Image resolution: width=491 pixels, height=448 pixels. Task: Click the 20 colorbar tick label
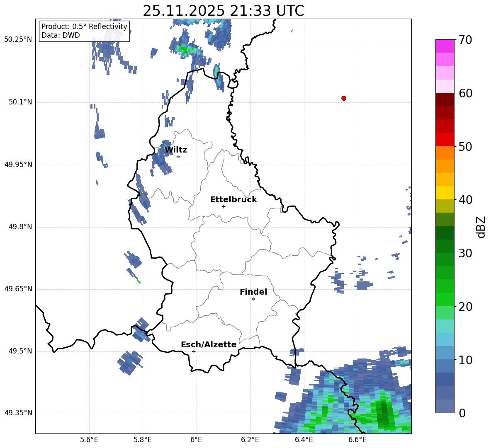pyautogui.click(x=466, y=307)
